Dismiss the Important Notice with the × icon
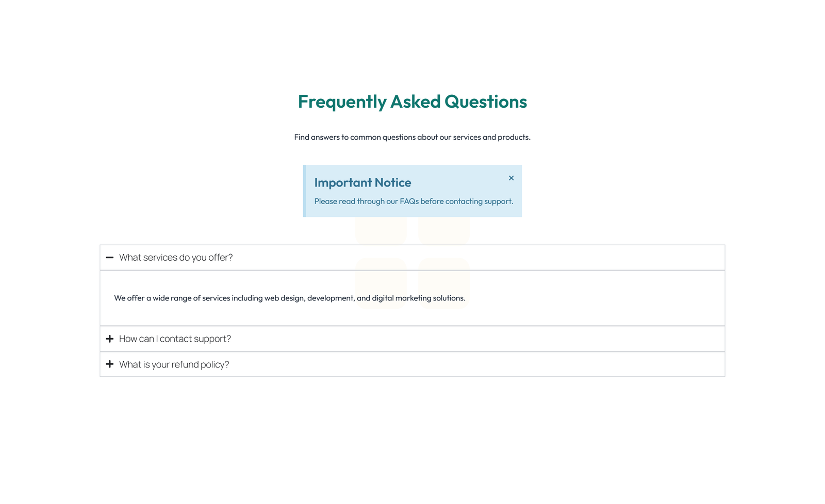Image resolution: width=825 pixels, height=504 pixels. tap(511, 178)
